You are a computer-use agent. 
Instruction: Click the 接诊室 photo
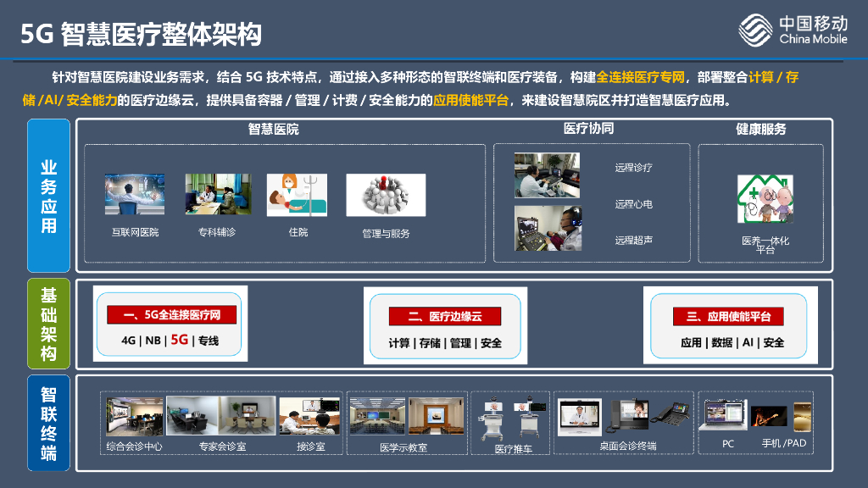(309, 416)
